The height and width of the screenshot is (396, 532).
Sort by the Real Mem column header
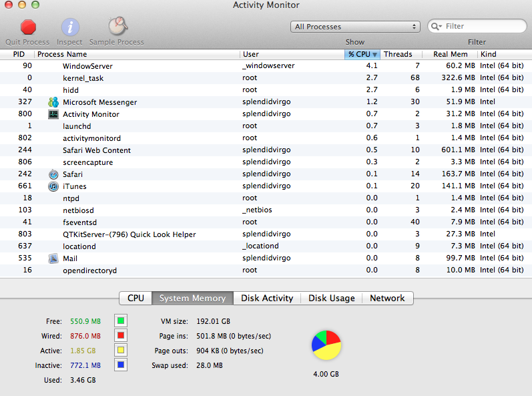point(450,54)
